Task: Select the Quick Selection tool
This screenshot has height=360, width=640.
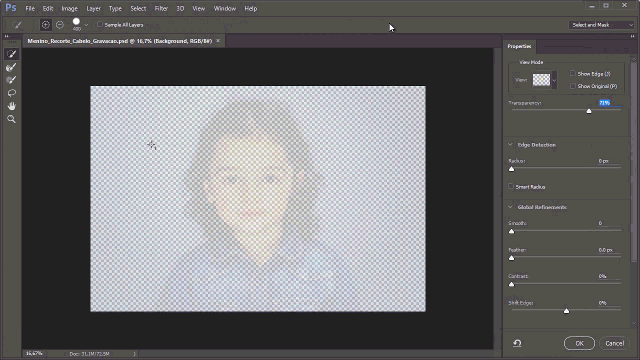Action: pyautogui.click(x=11, y=54)
